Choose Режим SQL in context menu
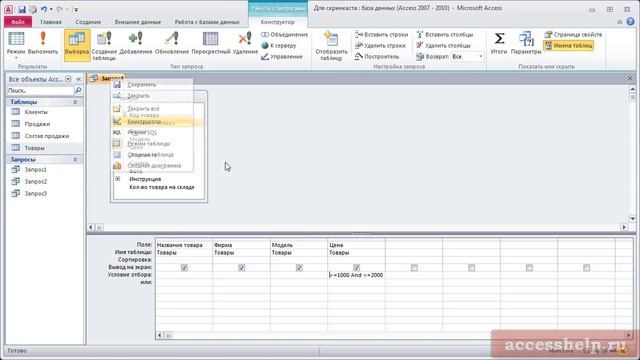 click(x=152, y=132)
